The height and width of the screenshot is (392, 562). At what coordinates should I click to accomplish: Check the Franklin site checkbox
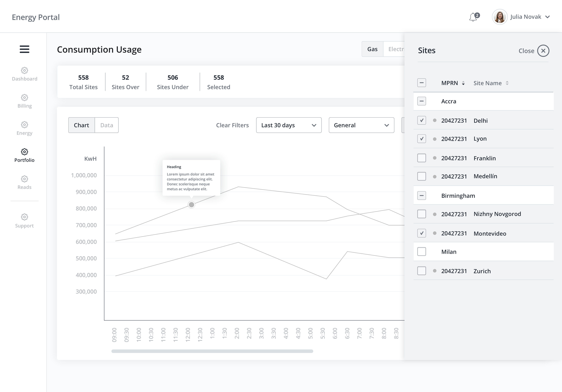[x=421, y=158]
